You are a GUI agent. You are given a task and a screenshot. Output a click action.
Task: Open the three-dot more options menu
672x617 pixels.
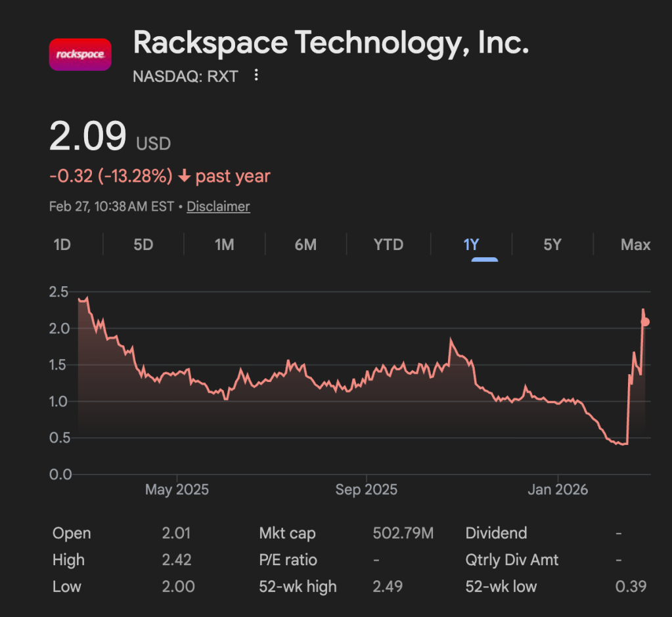pos(256,76)
